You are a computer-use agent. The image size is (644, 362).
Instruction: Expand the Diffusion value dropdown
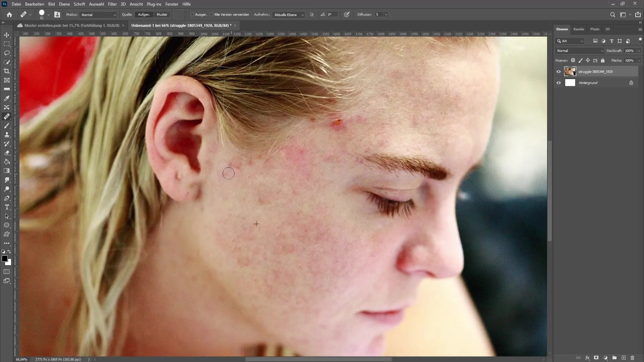(x=386, y=14)
